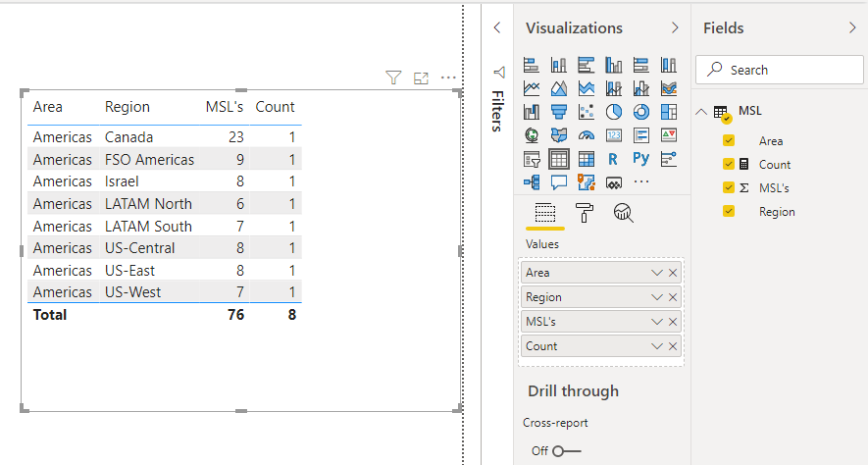Click the visual header filter icon
This screenshot has width=868, height=465.
click(393, 77)
